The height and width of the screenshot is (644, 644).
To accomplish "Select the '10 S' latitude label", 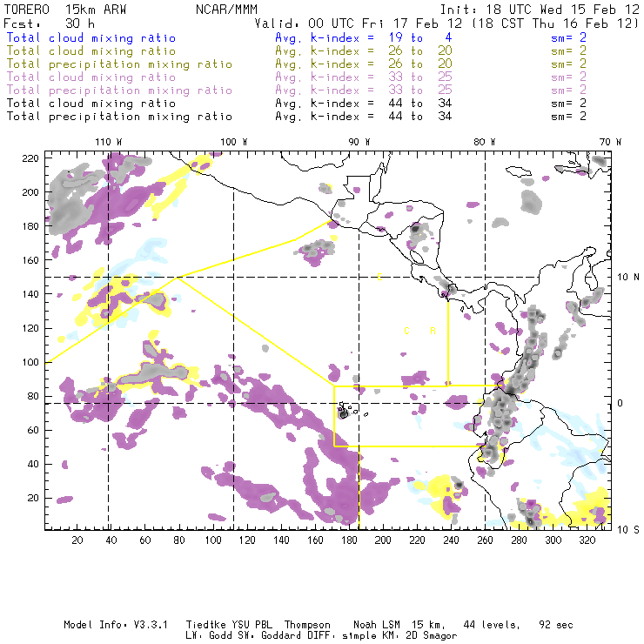I will click(628, 530).
